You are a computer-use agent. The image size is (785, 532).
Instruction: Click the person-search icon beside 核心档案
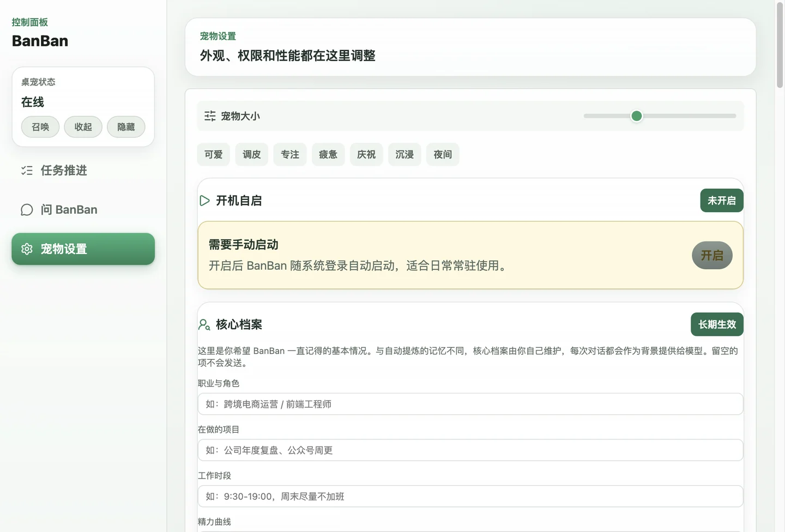pos(204,325)
